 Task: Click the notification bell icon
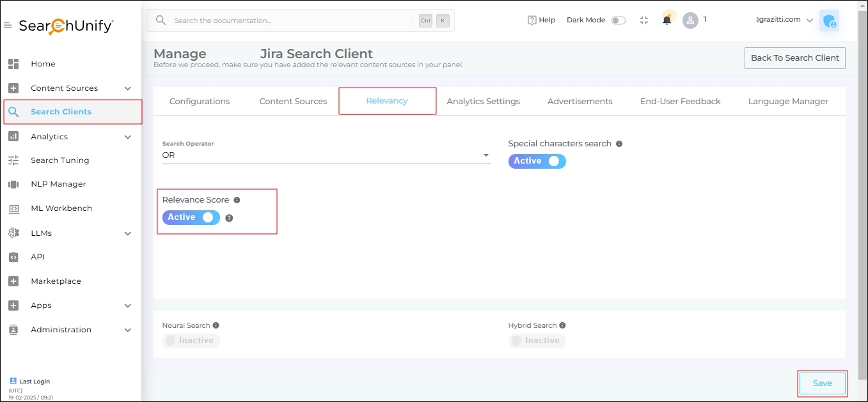667,20
